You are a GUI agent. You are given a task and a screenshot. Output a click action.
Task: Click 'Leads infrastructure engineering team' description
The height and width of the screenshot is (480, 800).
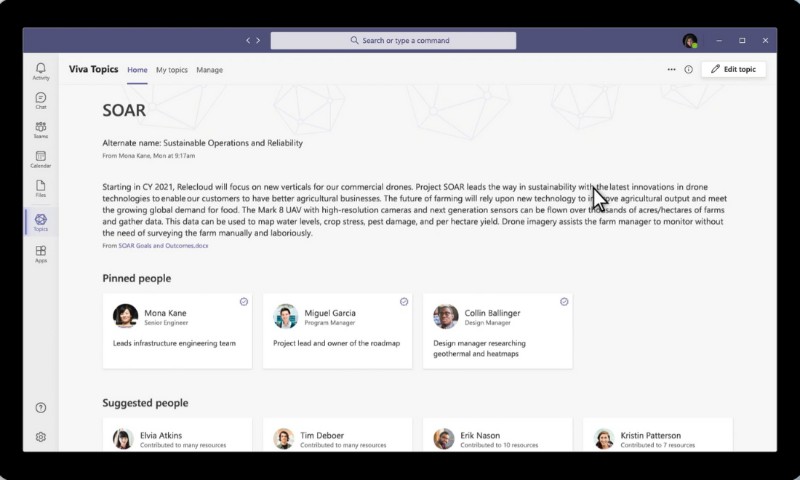pos(174,343)
